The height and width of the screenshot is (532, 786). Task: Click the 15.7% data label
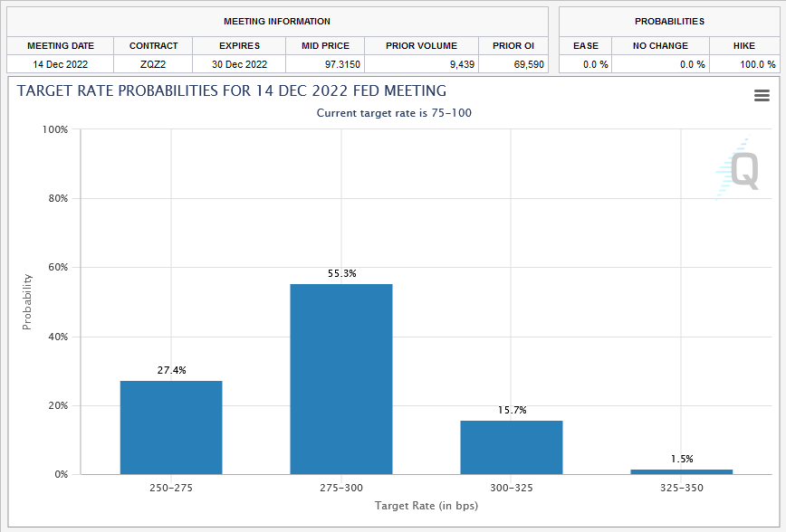pos(512,410)
